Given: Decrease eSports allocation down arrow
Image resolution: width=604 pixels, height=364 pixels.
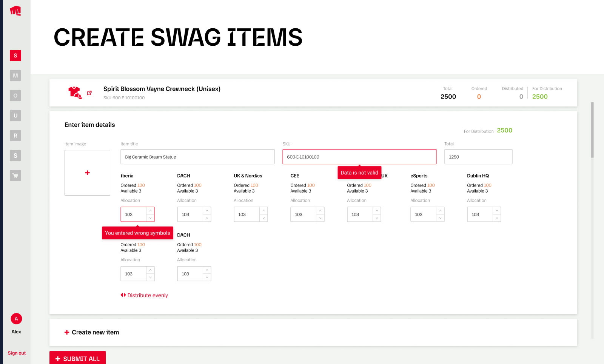Looking at the screenshot, I should click(440, 218).
